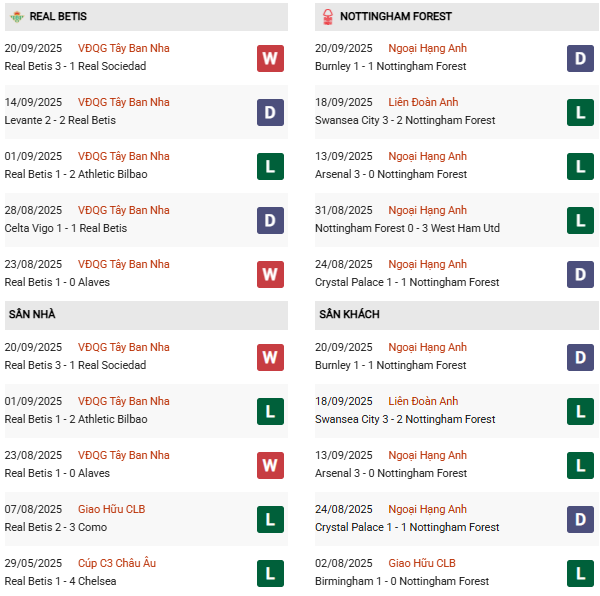Image resolution: width=600 pixels, height=596 pixels.
Task: Click the L badge for Real Betis 2 - 3 Como
Action: [x=270, y=519]
